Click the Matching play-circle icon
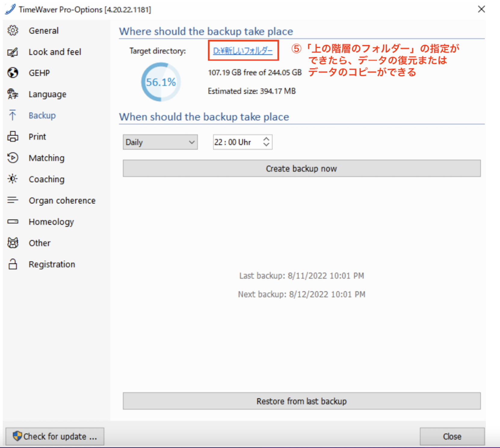 pos(13,158)
